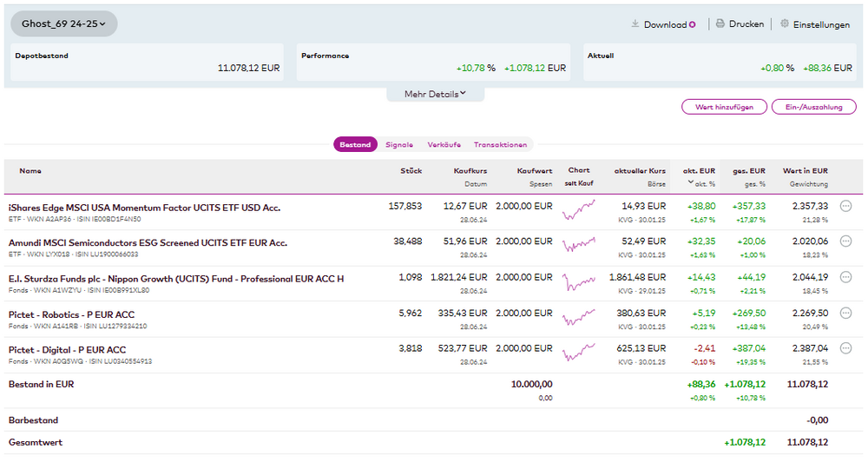Open the Pictet - Digital - P EUR ACC link

(67, 350)
